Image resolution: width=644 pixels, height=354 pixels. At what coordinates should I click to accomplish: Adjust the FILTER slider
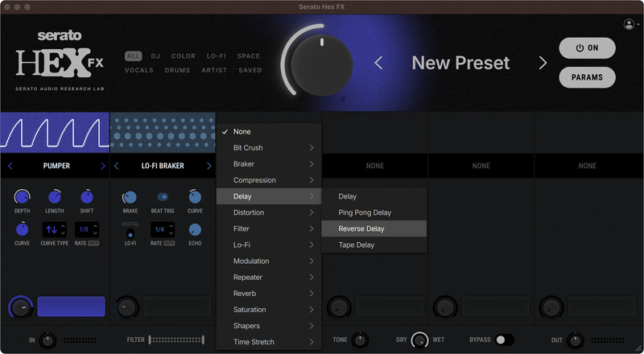point(176,340)
